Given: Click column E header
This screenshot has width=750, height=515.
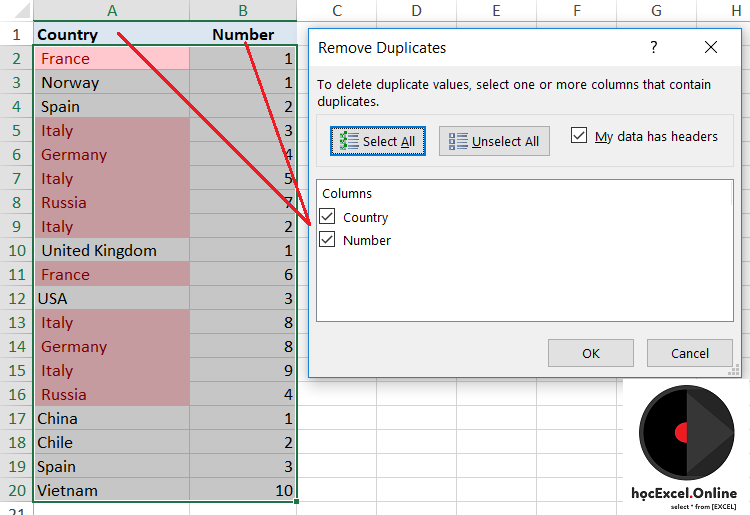Looking at the screenshot, I should click(496, 10).
